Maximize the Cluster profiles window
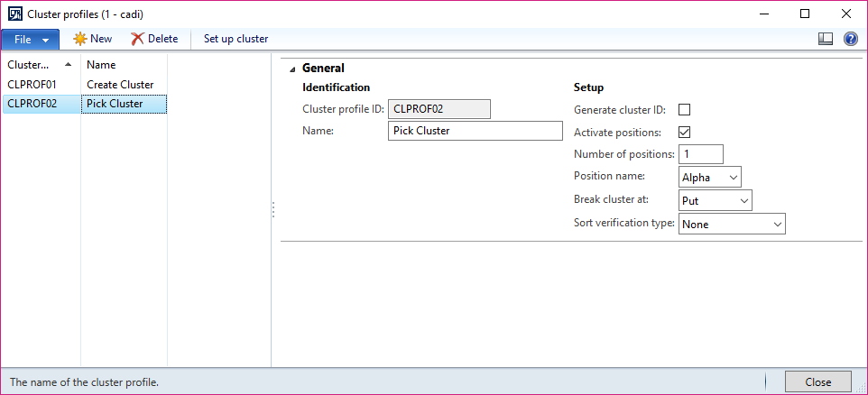Viewport: 868px width, 395px height. click(x=805, y=14)
